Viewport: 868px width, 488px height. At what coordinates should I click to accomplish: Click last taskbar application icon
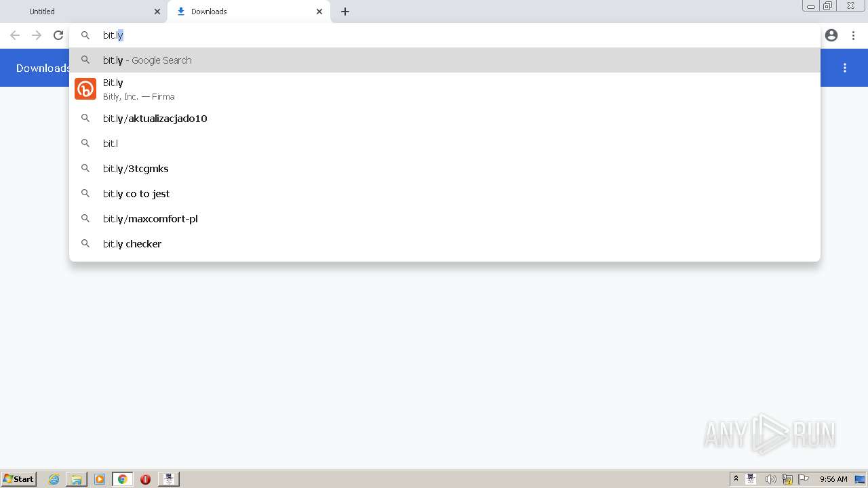point(169,479)
